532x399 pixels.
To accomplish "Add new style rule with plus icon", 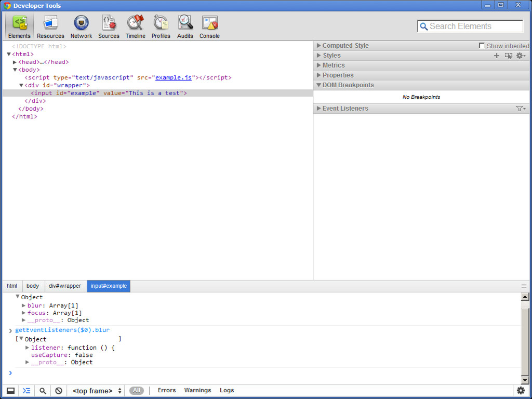I will (496, 56).
